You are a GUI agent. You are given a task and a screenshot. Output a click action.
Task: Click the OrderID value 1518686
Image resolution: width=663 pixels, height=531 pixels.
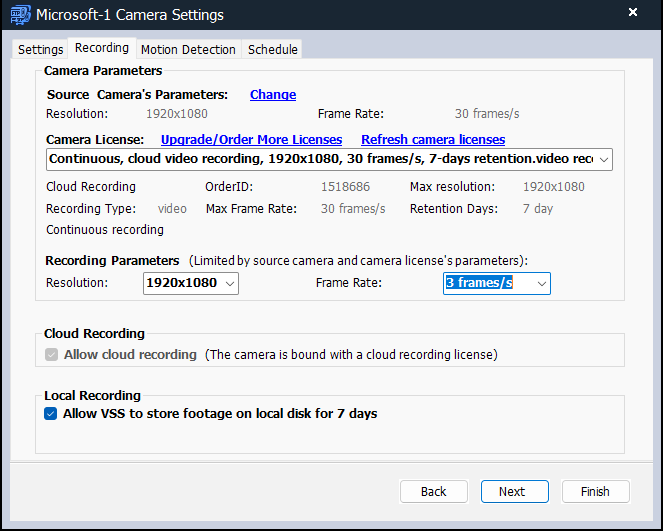click(x=345, y=187)
